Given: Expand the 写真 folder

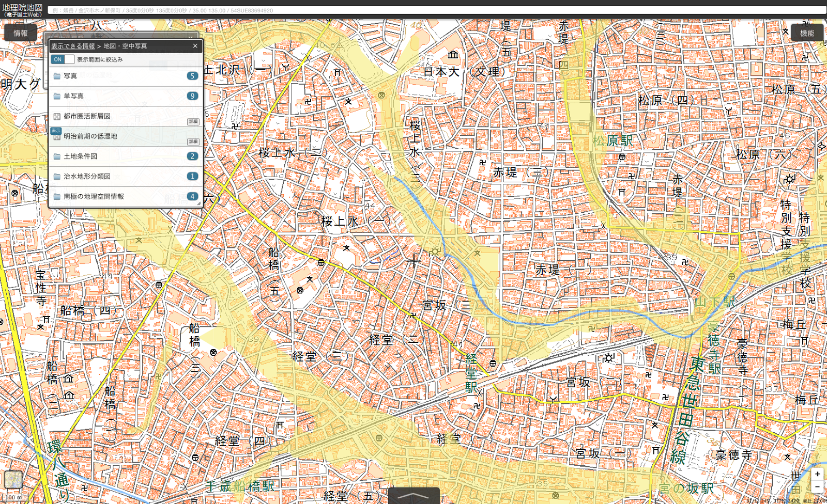Looking at the screenshot, I should point(70,76).
